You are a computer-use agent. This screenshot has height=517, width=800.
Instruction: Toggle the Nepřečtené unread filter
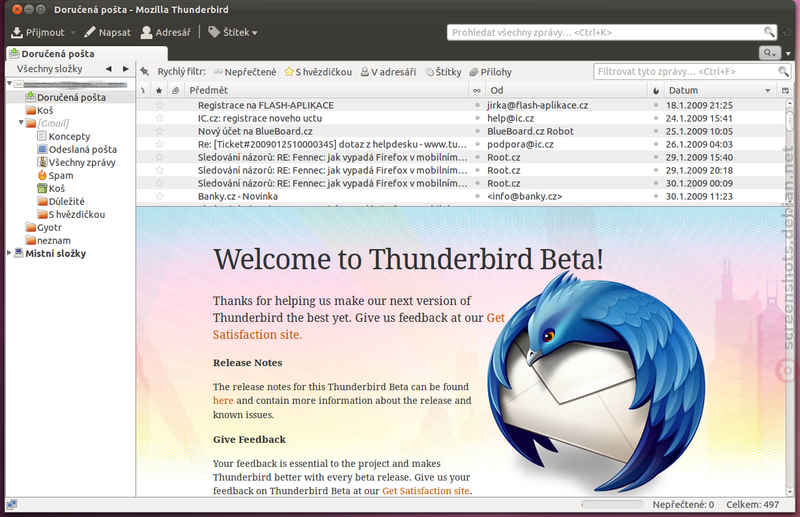245,72
